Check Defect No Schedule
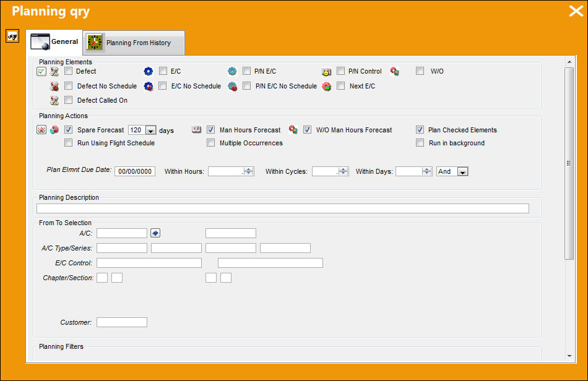 [x=68, y=86]
